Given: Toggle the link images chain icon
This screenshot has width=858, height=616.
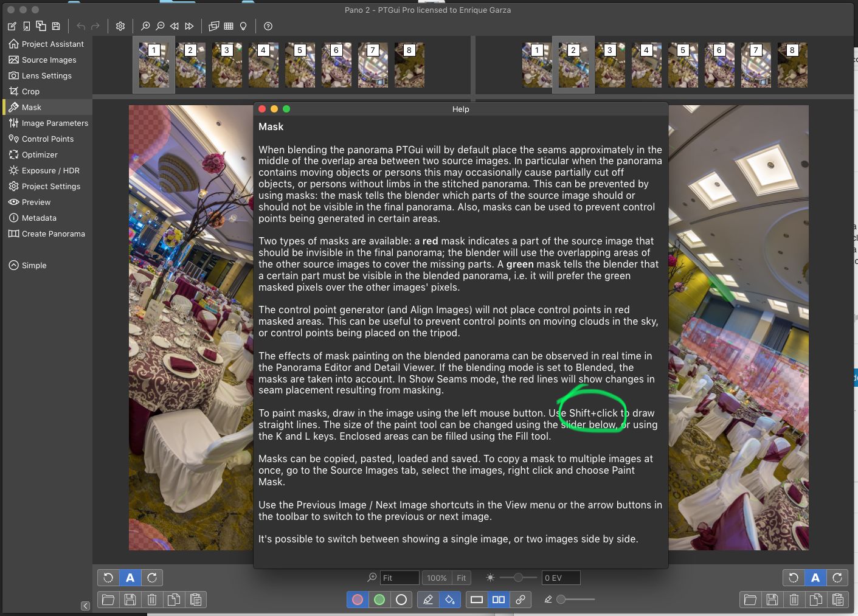Looking at the screenshot, I should point(521,600).
